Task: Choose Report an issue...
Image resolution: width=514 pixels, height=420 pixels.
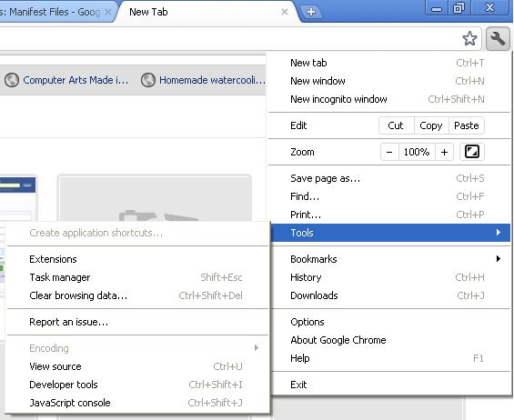Action: (x=137, y=322)
